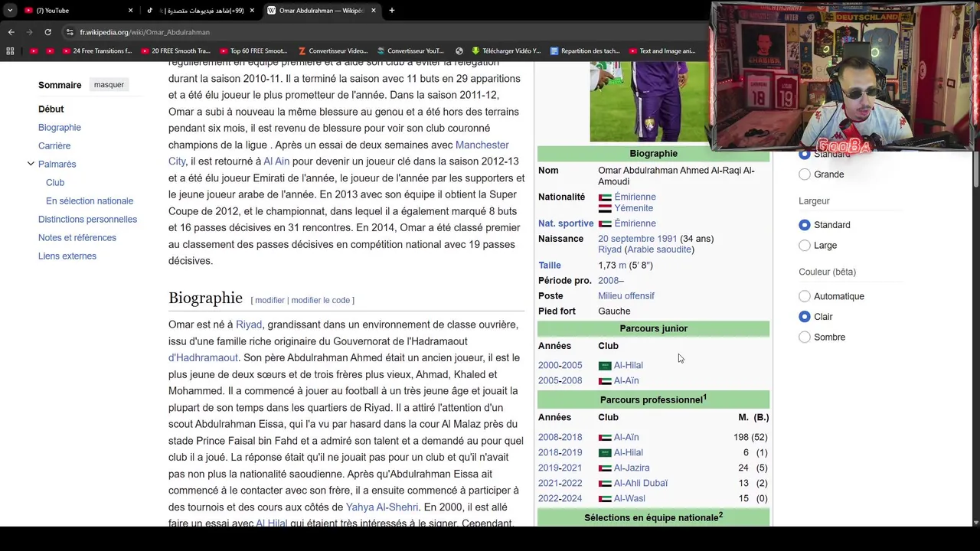Close the YouTube tab
The height and width of the screenshot is (551, 980).
pos(130,11)
